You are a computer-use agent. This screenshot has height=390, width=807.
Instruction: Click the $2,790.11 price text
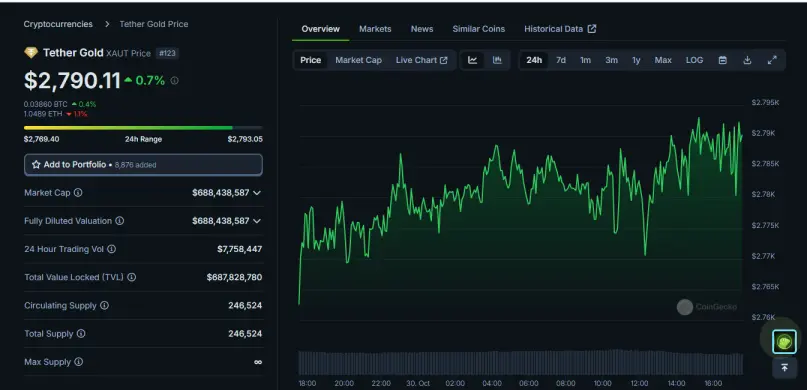click(x=72, y=81)
